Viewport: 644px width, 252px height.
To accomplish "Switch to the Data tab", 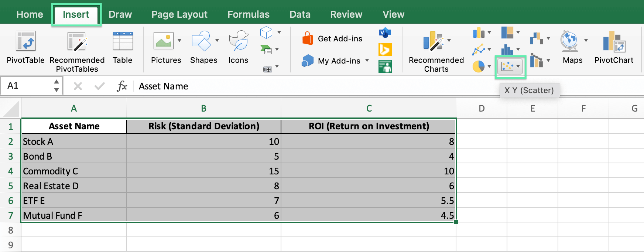I will coord(300,14).
